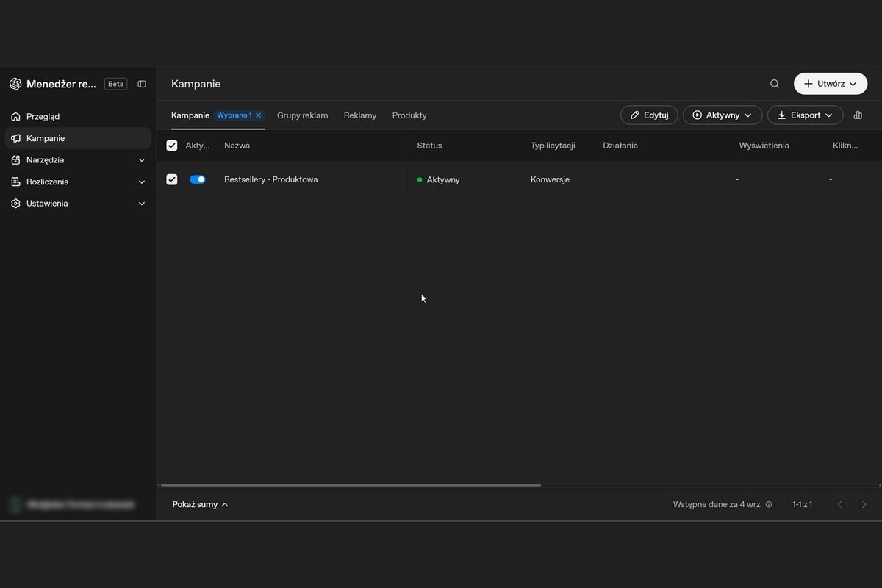The height and width of the screenshot is (588, 882).
Task: Expand the Narzędzia sidebar section
Action: tap(78, 160)
